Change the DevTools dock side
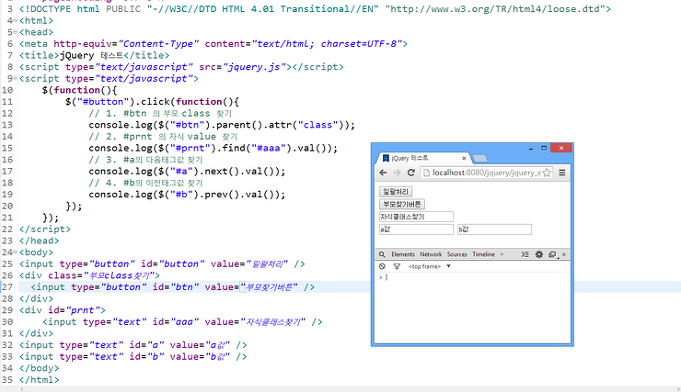The image size is (681, 392). pyautogui.click(x=552, y=254)
